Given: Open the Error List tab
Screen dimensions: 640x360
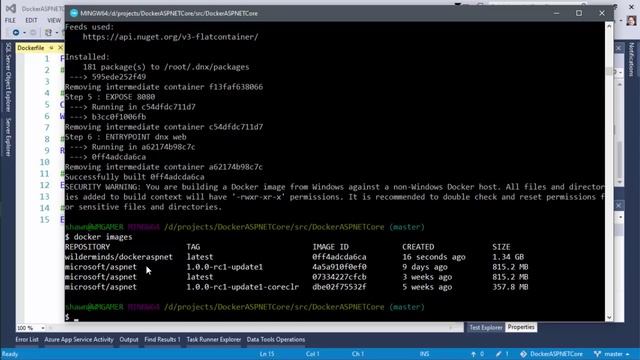Looking at the screenshot, I should coord(27,340).
